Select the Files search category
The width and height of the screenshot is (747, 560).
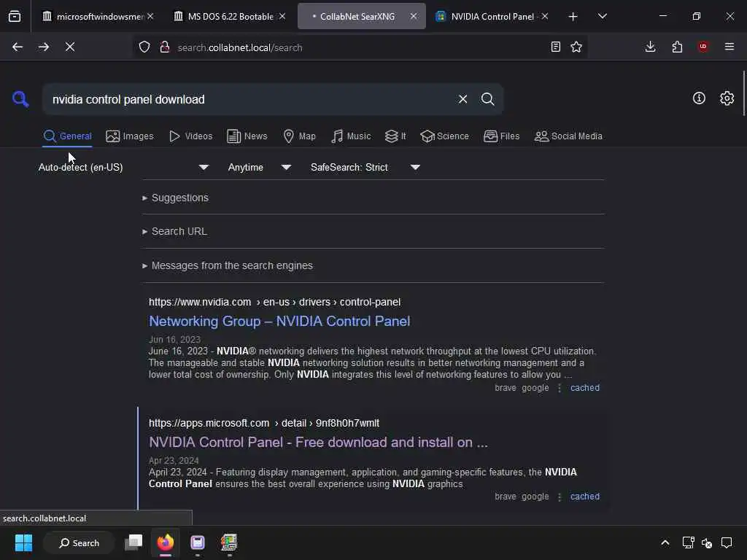click(501, 136)
